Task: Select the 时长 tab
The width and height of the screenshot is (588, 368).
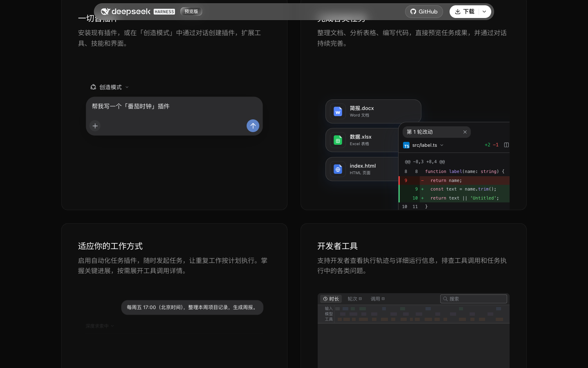Action: [x=331, y=299]
